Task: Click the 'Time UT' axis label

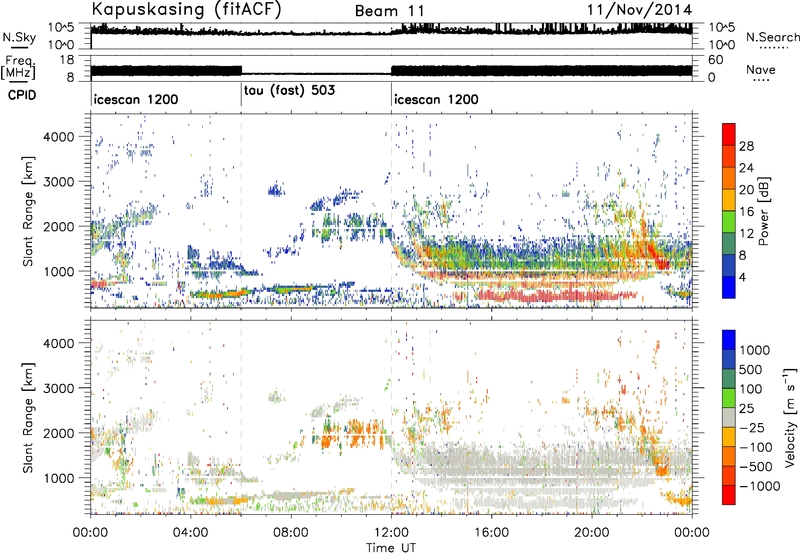Action: 391,547
